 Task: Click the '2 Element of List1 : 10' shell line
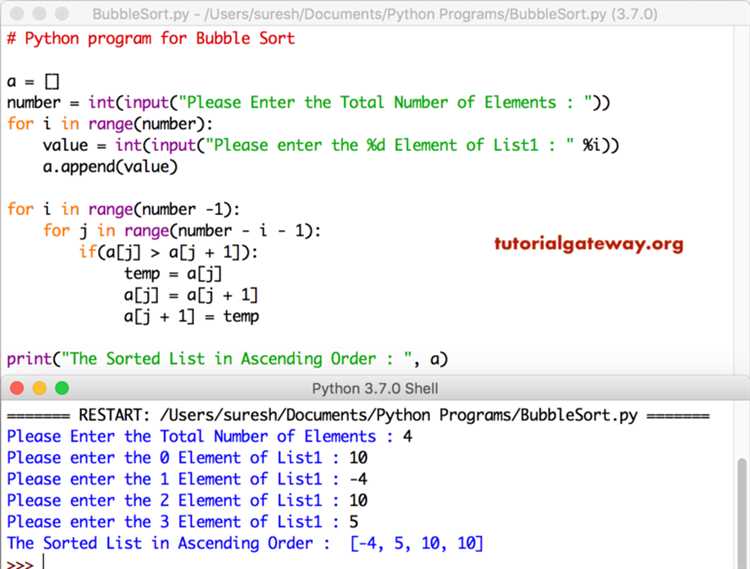187,501
